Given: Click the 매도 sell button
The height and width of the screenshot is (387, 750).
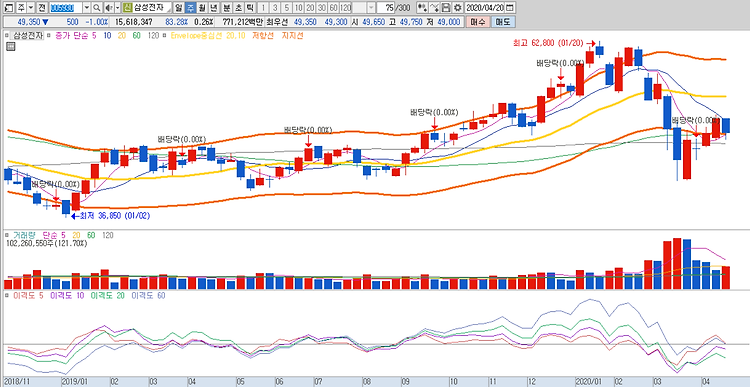Looking at the screenshot, I should [503, 22].
